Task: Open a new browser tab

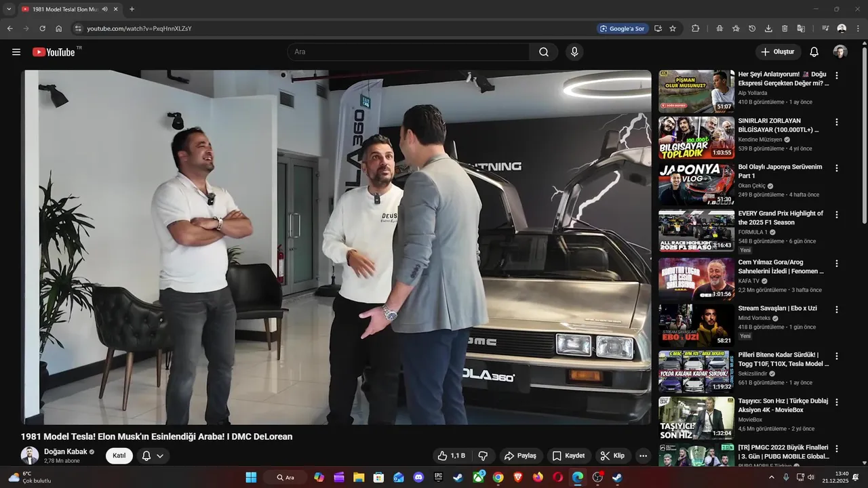Action: pos(132,9)
